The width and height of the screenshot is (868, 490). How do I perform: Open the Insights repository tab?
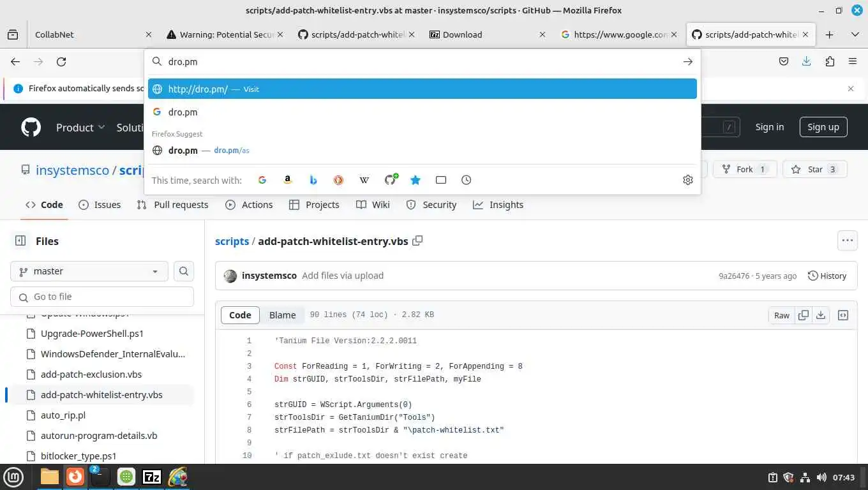498,205
